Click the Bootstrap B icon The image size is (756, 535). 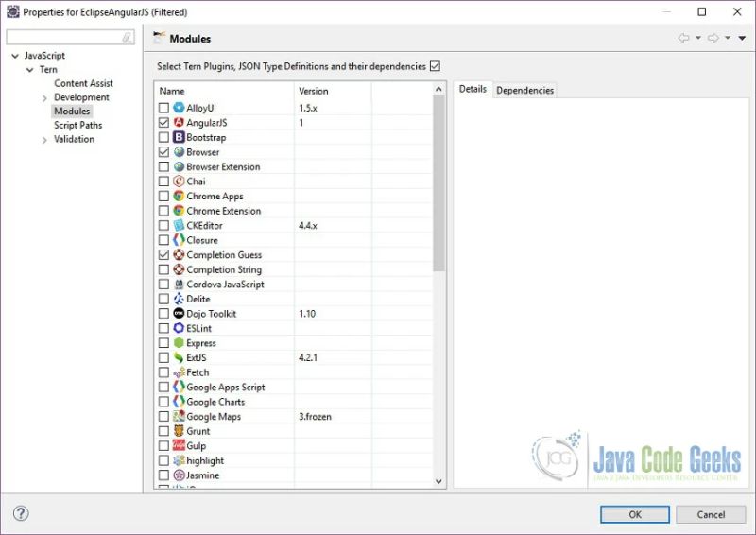tap(179, 137)
